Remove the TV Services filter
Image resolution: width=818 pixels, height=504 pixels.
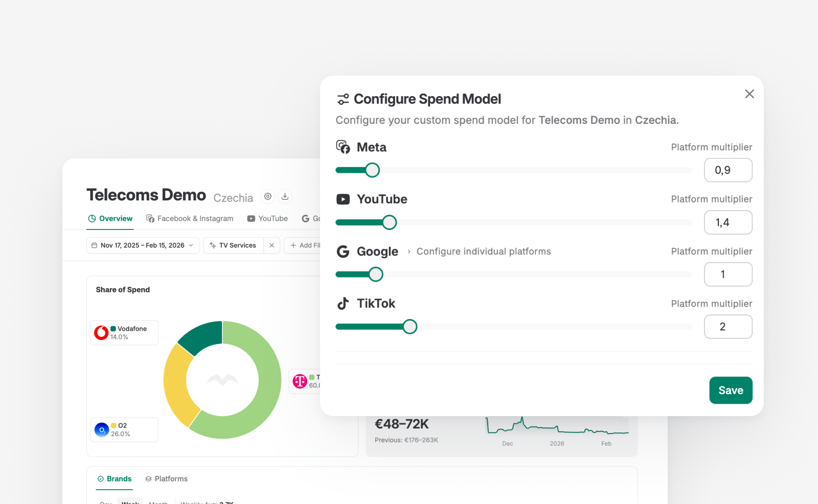tap(272, 245)
